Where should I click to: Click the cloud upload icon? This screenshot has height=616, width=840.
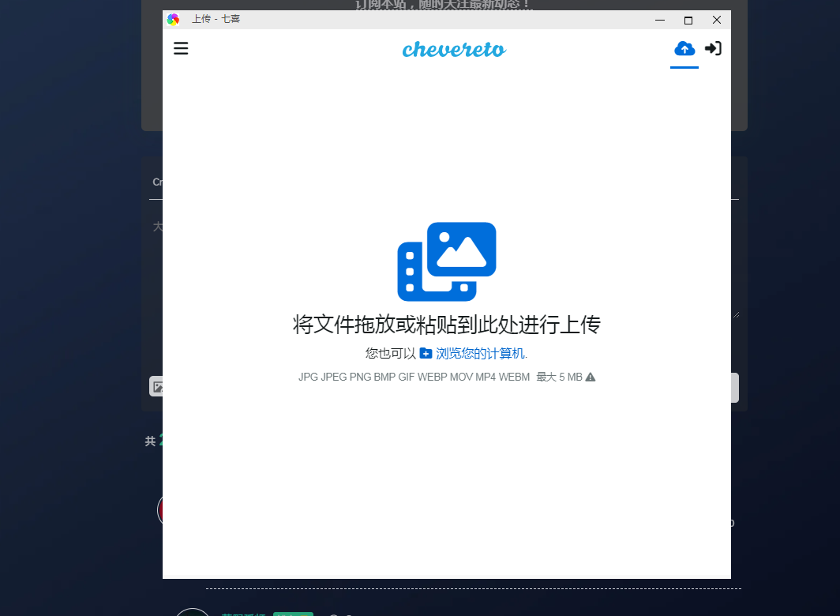pos(684,49)
